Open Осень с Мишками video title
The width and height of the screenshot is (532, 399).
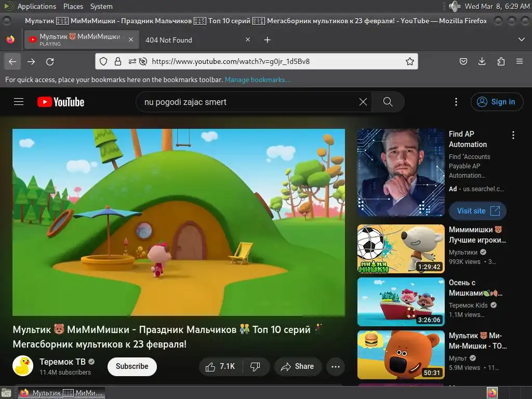(x=476, y=288)
